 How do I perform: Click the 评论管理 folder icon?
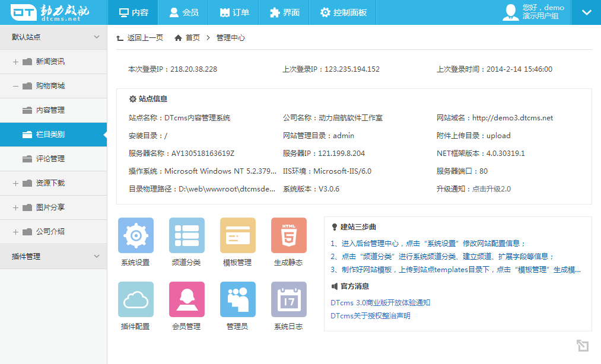[27, 159]
